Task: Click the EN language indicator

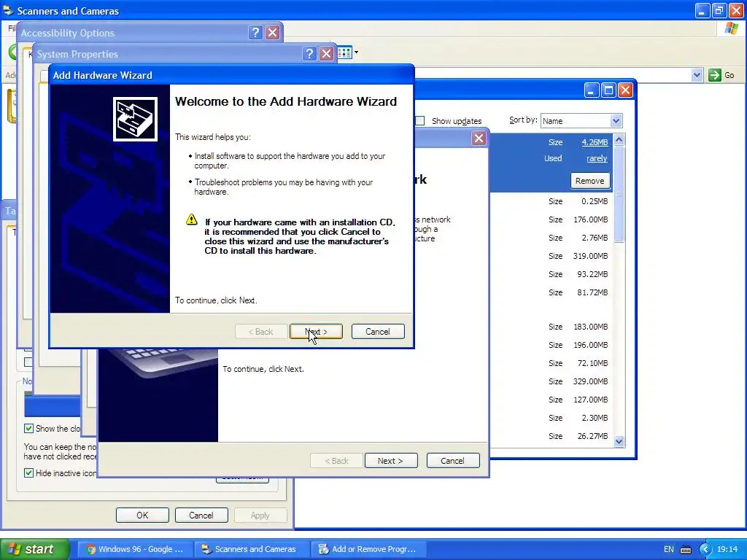Action: [669, 550]
